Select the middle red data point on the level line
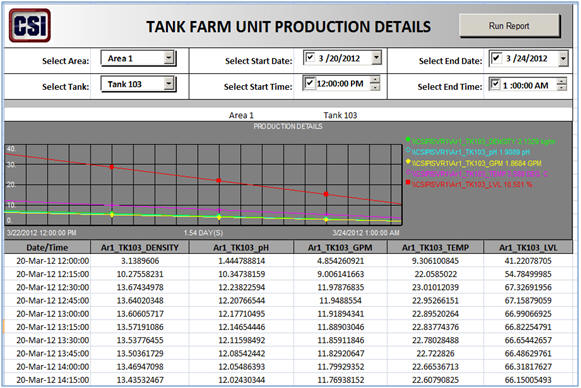The height and width of the screenshot is (388, 581). pos(219,180)
